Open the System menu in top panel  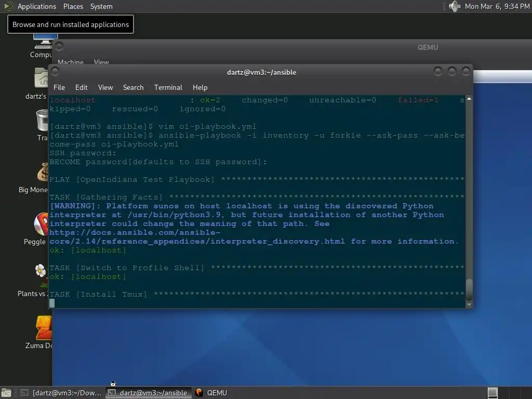coord(101,6)
